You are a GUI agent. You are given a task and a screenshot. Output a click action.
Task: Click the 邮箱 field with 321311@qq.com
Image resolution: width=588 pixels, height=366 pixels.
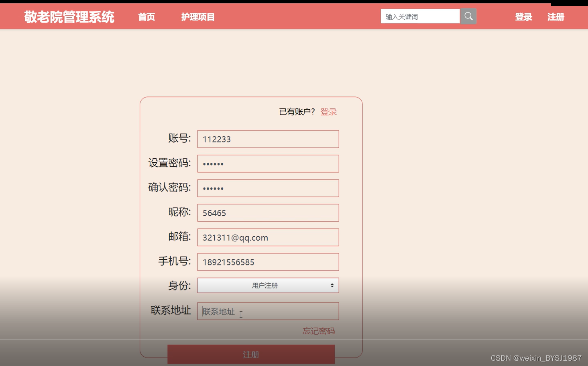pos(268,237)
